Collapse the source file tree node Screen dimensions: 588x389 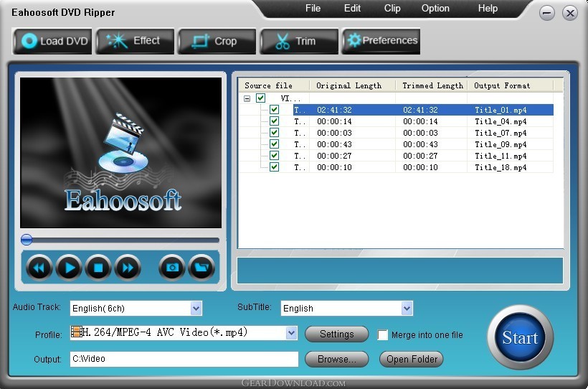pyautogui.click(x=247, y=98)
